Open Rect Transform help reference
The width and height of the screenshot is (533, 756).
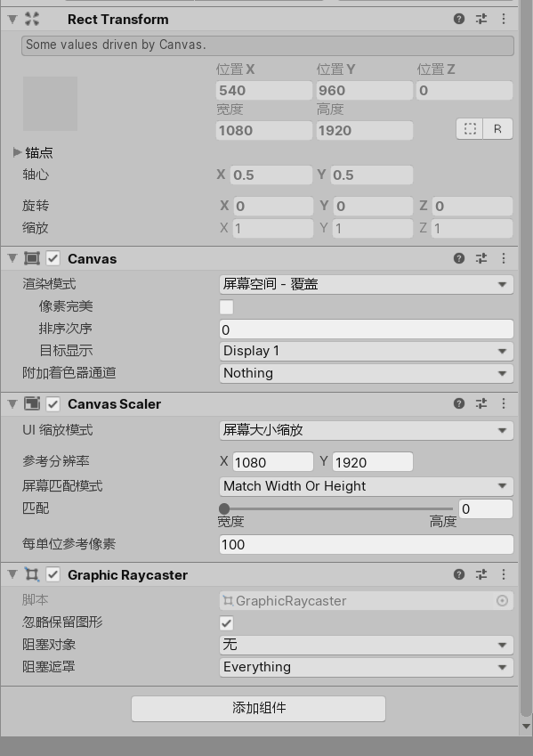tap(459, 19)
